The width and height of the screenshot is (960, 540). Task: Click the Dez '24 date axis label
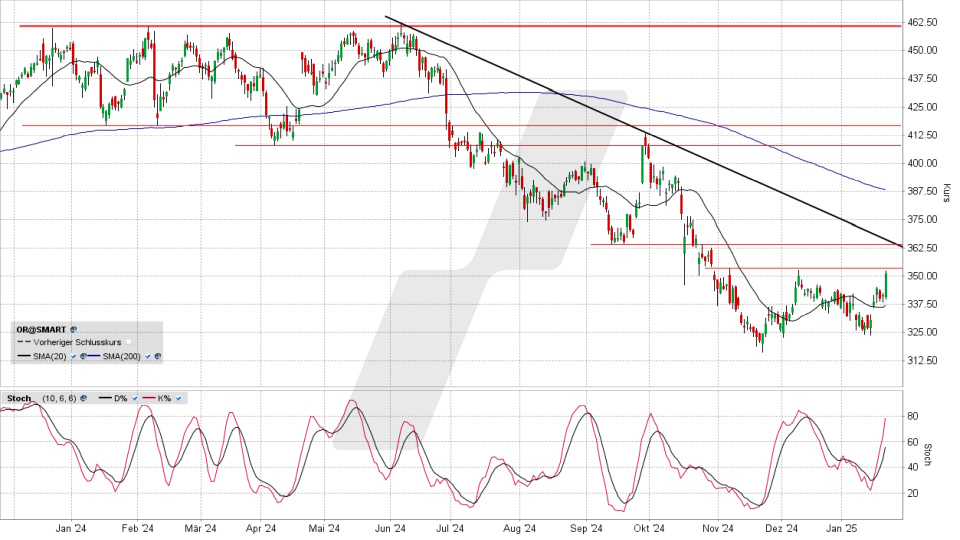(x=782, y=528)
